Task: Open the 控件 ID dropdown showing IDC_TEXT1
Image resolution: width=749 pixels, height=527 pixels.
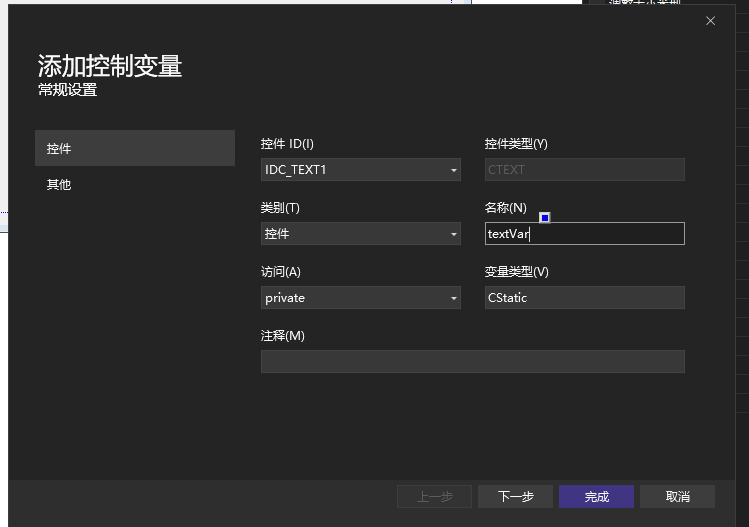Action: click(361, 170)
